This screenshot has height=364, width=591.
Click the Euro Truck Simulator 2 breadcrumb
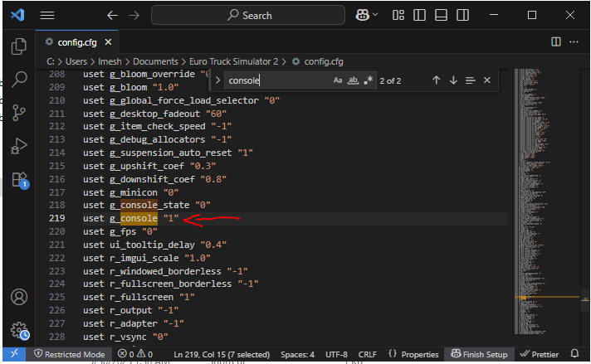point(234,61)
